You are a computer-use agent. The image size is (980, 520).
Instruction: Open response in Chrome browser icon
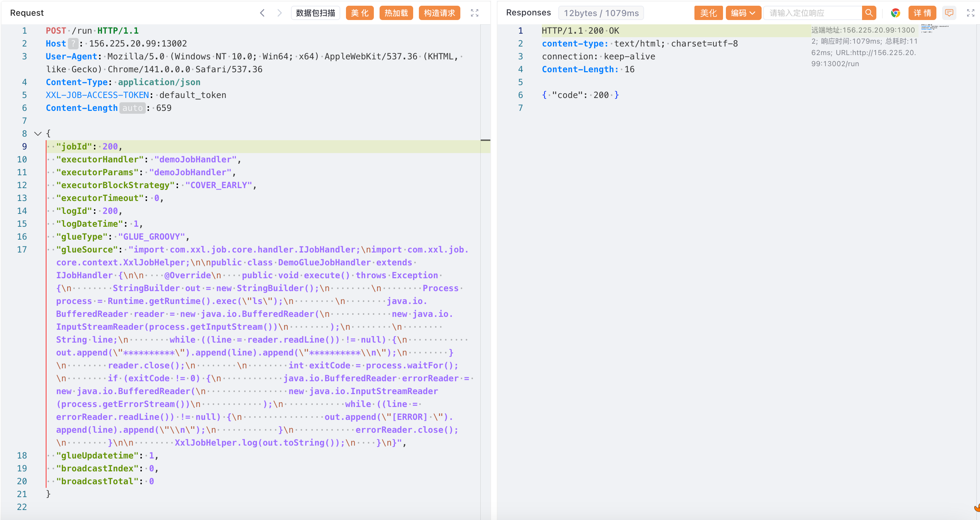tap(895, 13)
